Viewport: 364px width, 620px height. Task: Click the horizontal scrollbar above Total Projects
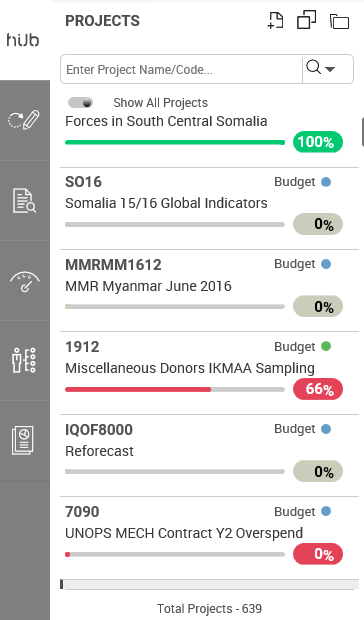tap(209, 584)
